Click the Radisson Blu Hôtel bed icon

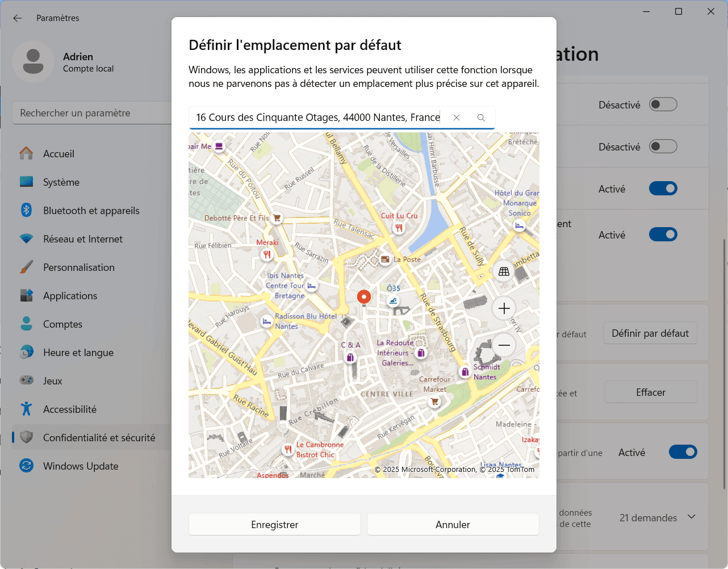tap(266, 321)
